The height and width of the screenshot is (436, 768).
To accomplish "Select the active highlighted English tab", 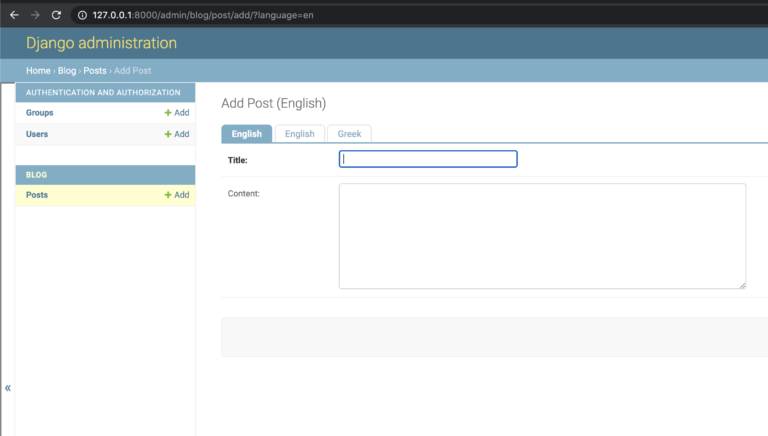I will point(247,134).
